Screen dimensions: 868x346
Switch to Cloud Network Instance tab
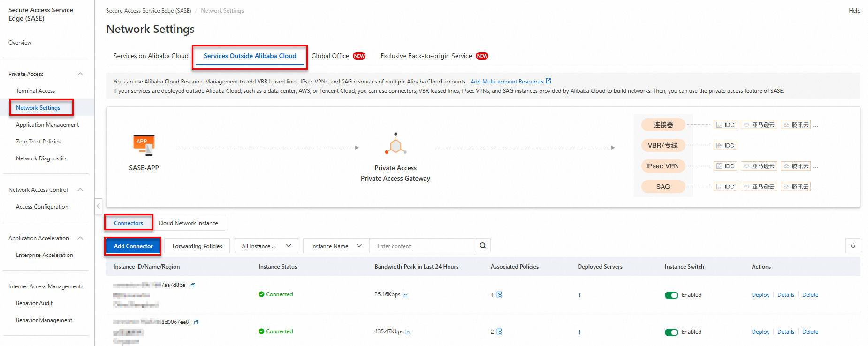(x=188, y=223)
